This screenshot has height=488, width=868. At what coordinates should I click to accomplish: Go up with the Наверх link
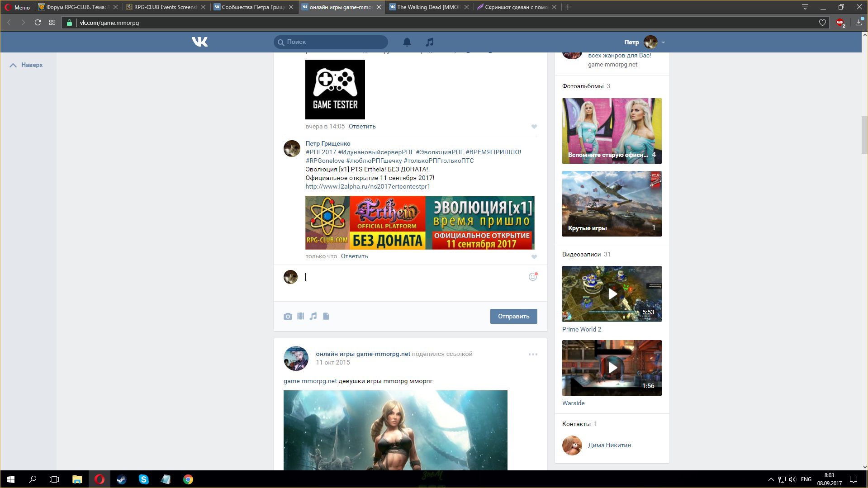pyautogui.click(x=26, y=65)
